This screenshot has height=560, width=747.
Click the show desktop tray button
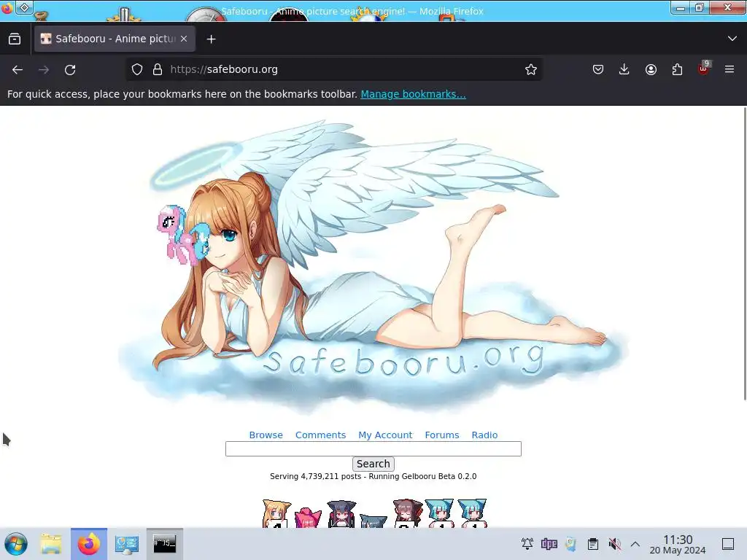click(728, 544)
